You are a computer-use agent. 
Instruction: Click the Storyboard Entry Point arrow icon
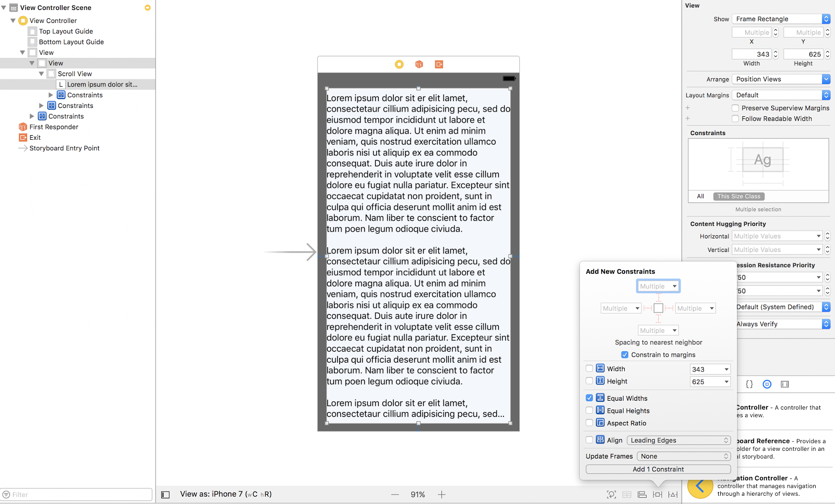coord(23,148)
